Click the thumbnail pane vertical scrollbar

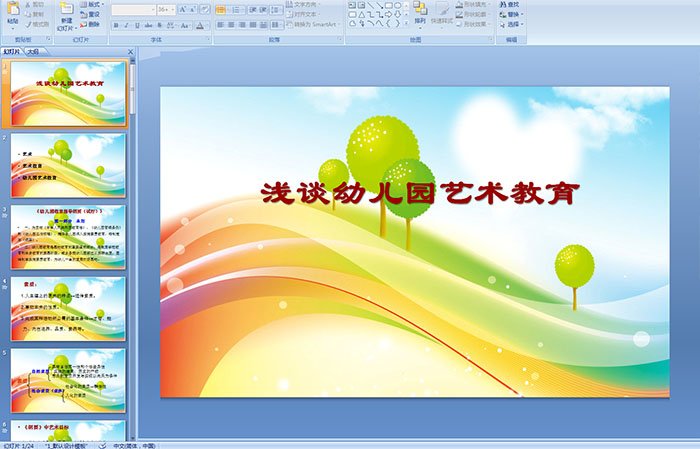coord(132,250)
